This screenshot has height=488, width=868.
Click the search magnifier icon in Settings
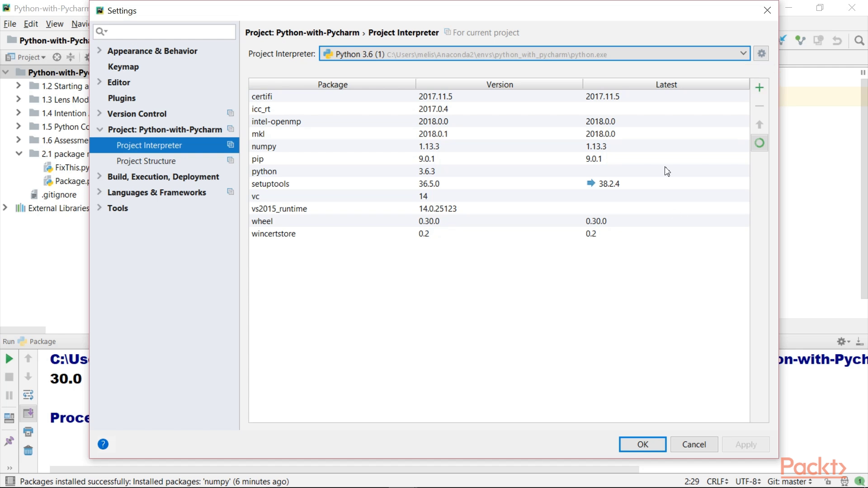tap(101, 31)
